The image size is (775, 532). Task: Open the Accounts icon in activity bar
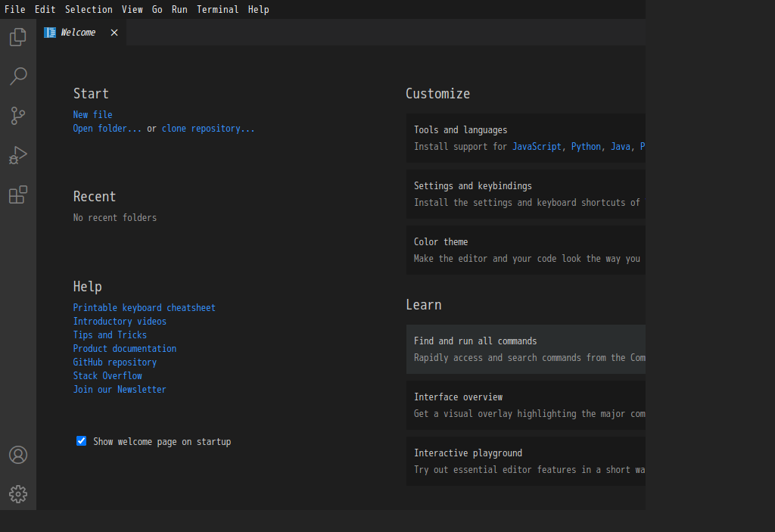(18, 455)
